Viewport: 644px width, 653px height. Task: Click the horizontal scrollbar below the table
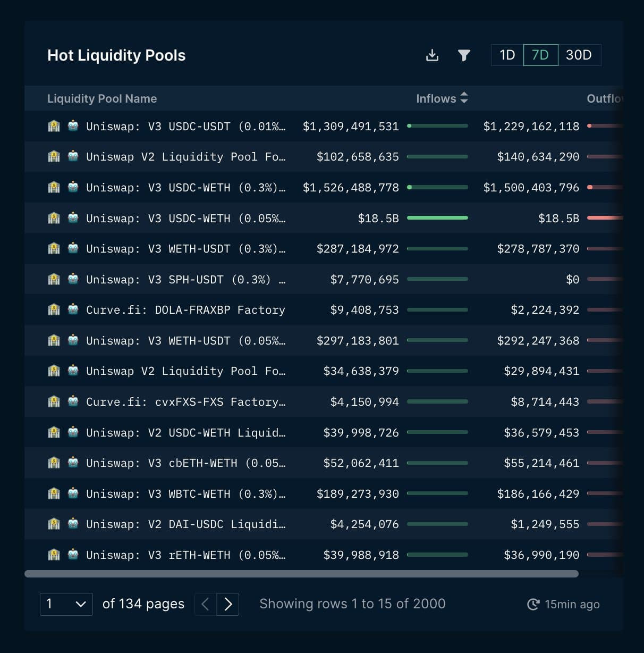click(301, 574)
